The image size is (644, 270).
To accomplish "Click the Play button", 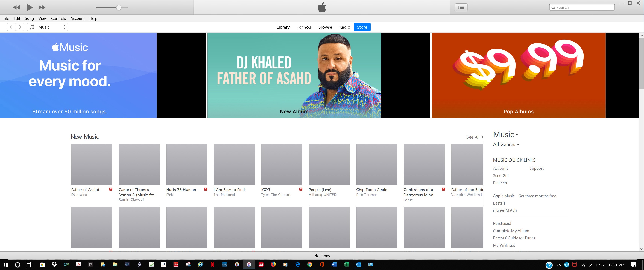I will pyautogui.click(x=30, y=7).
